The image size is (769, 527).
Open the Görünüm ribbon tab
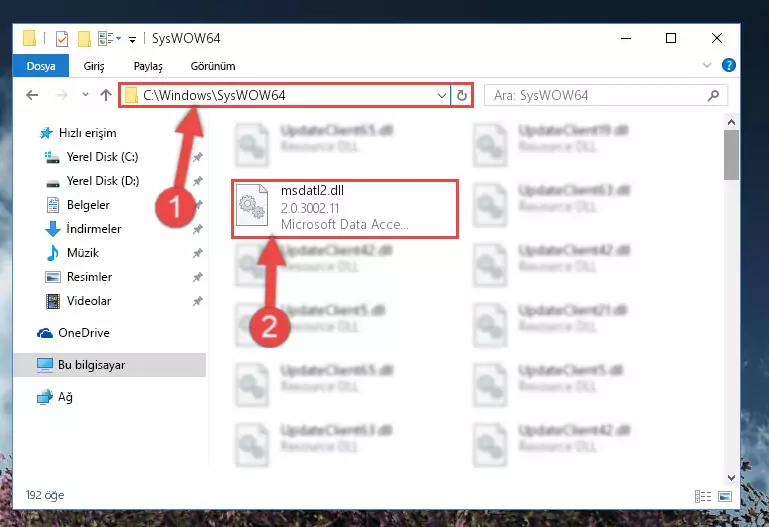[x=213, y=66]
